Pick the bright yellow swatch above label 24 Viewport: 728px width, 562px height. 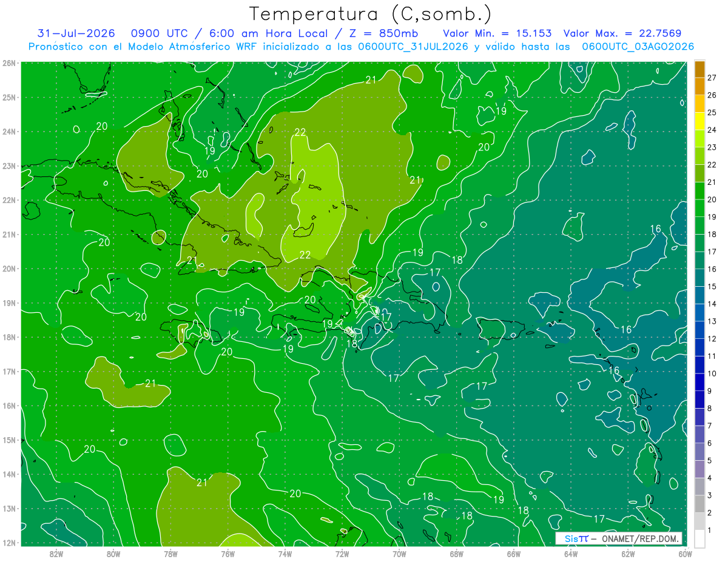(699, 121)
